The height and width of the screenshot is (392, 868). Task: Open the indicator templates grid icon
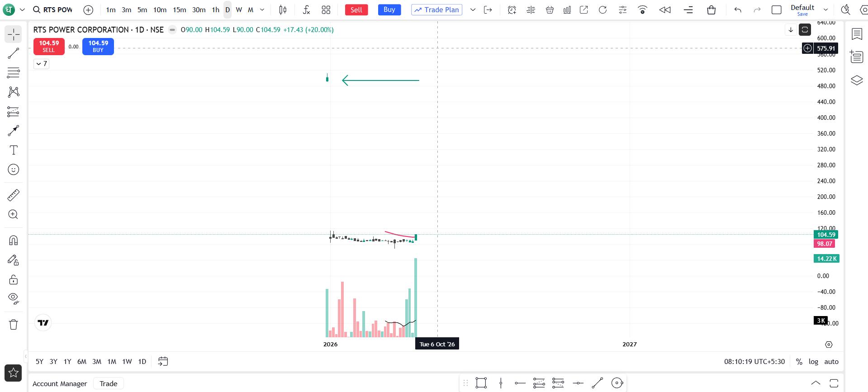point(326,10)
